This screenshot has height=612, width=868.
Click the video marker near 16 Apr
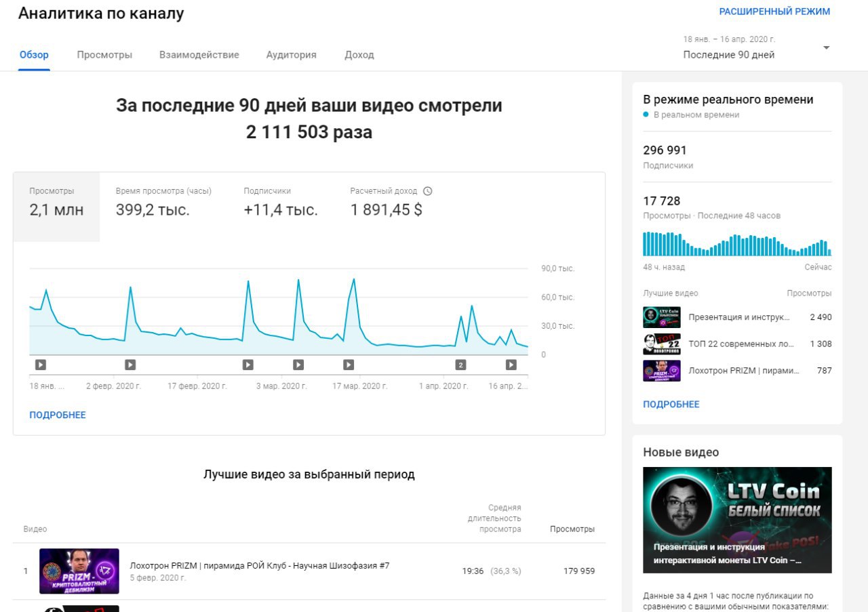tap(511, 365)
